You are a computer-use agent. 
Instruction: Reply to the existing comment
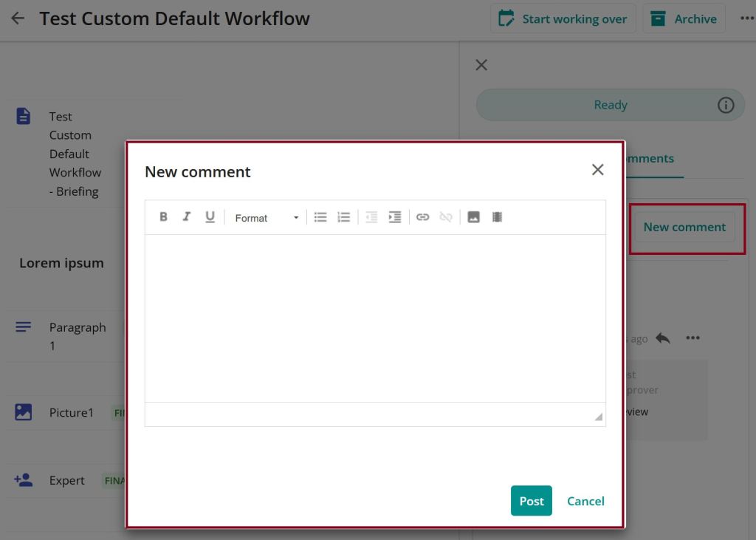663,338
